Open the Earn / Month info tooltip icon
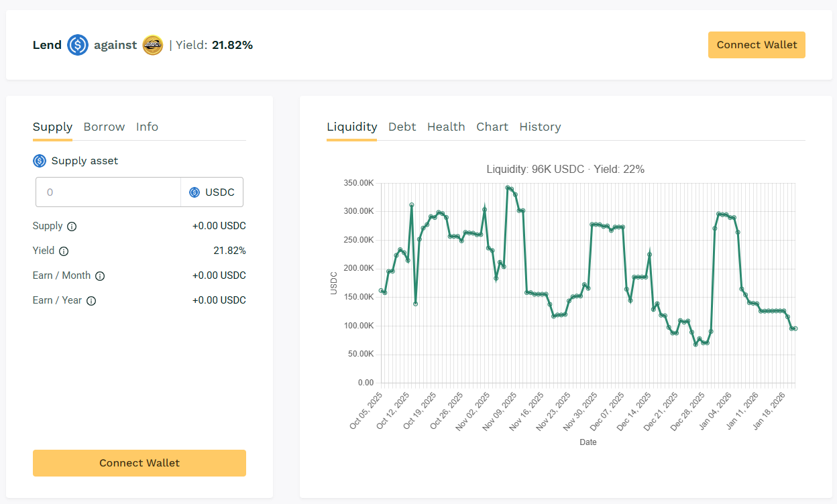Viewport: 837px width, 504px height. (x=100, y=276)
